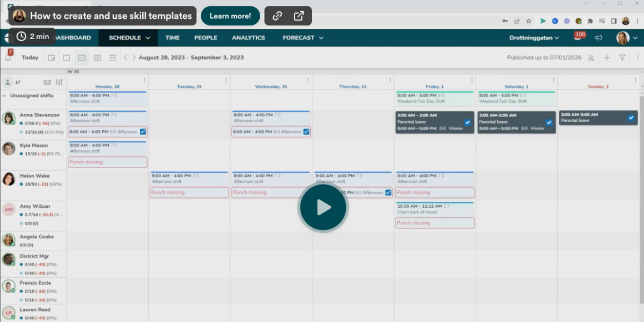Toggle checkbox on Friday Parental leave shift

pyautogui.click(x=468, y=123)
